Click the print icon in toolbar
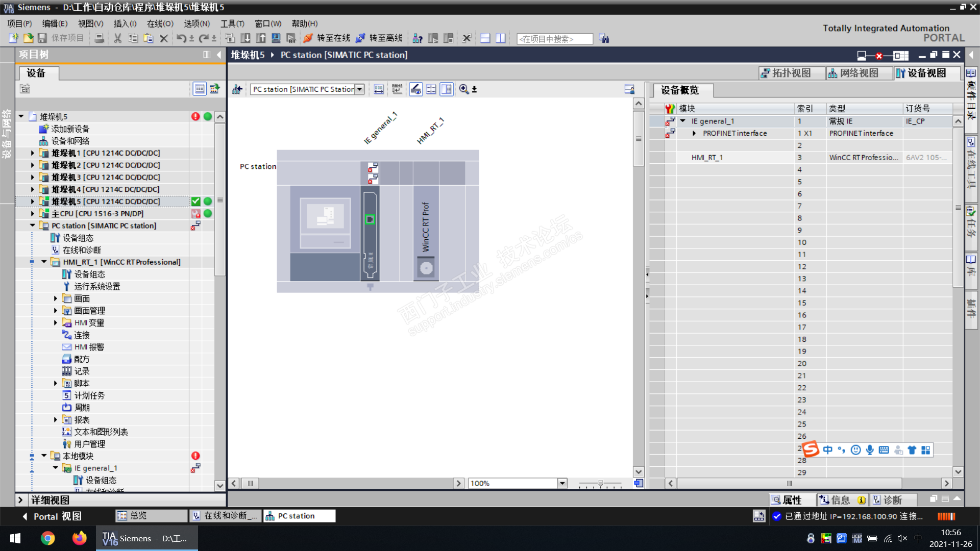This screenshot has width=980, height=551. [x=100, y=38]
